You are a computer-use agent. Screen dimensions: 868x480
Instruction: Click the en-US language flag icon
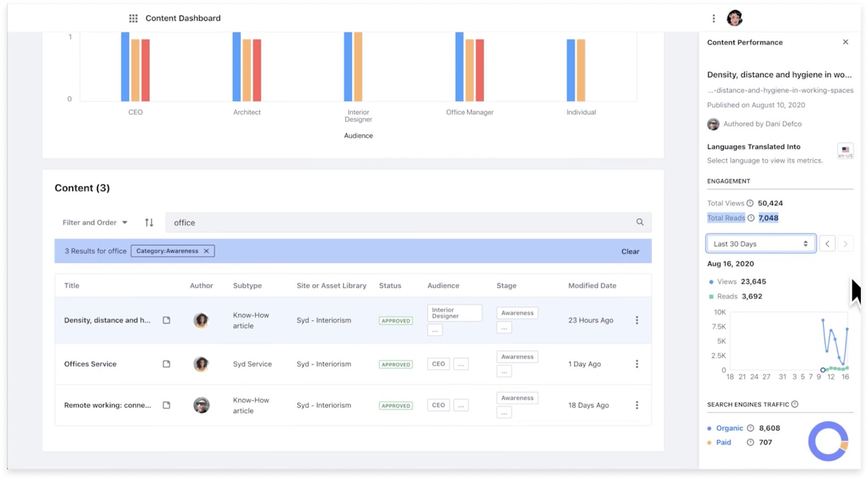845,151
